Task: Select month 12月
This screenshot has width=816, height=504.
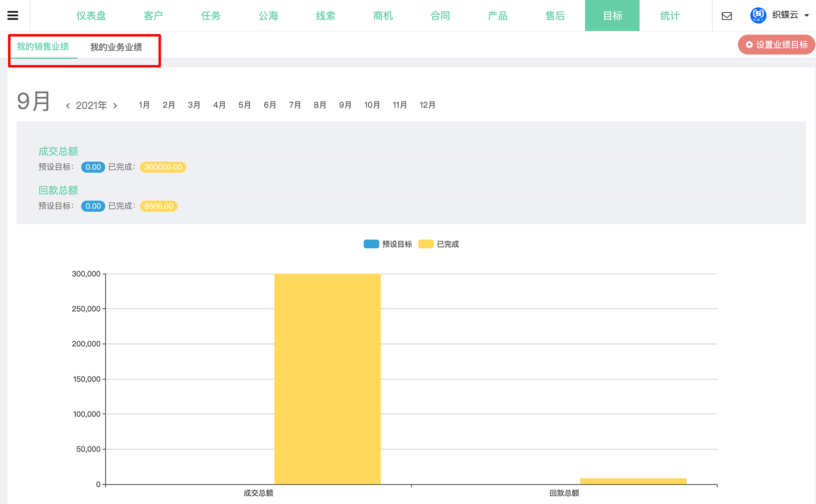Action: [x=427, y=105]
